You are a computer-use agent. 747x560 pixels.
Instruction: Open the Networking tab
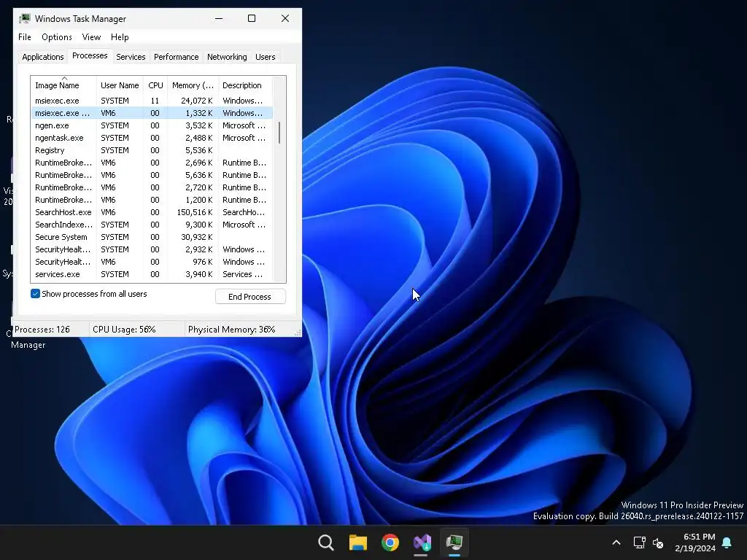[x=227, y=57]
